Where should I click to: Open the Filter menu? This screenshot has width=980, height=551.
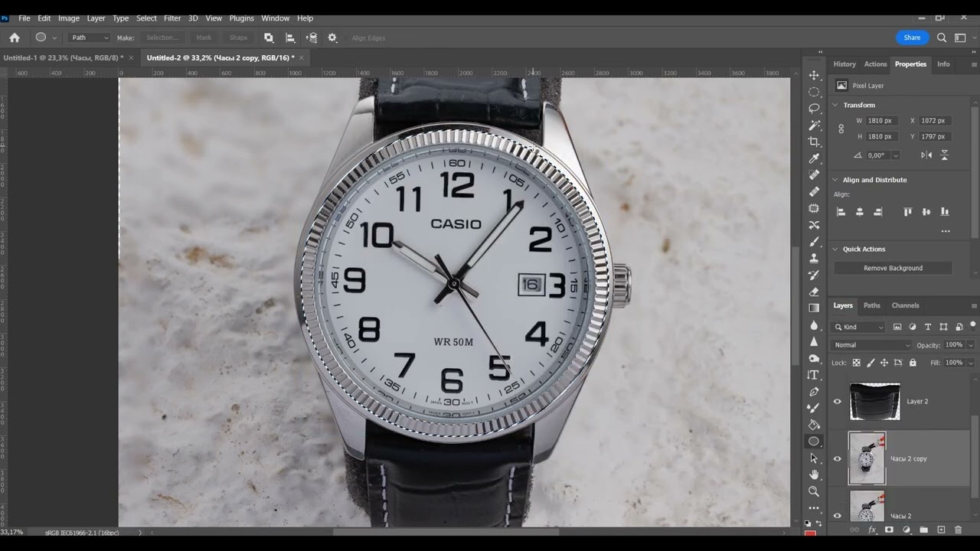pyautogui.click(x=172, y=18)
